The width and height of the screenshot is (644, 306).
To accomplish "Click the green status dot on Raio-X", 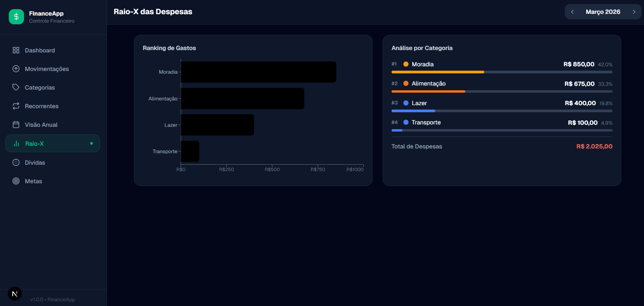I will pos(92,143).
